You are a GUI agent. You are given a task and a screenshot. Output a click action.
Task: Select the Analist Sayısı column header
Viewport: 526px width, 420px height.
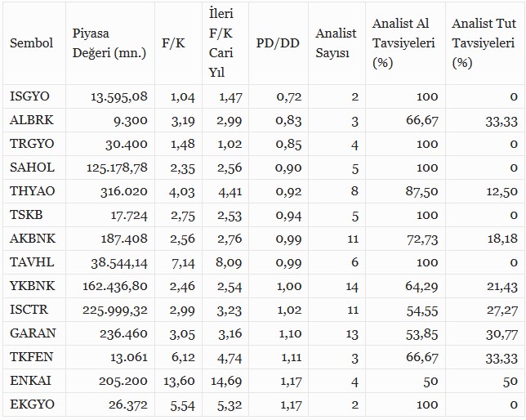335,42
